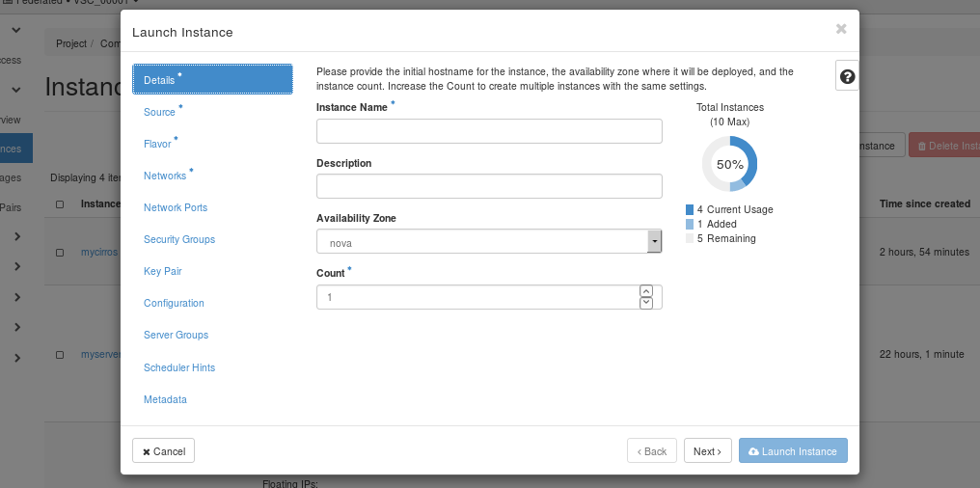Increase the Count value with up arrow
Image resolution: width=980 pixels, height=488 pixels.
click(x=646, y=291)
